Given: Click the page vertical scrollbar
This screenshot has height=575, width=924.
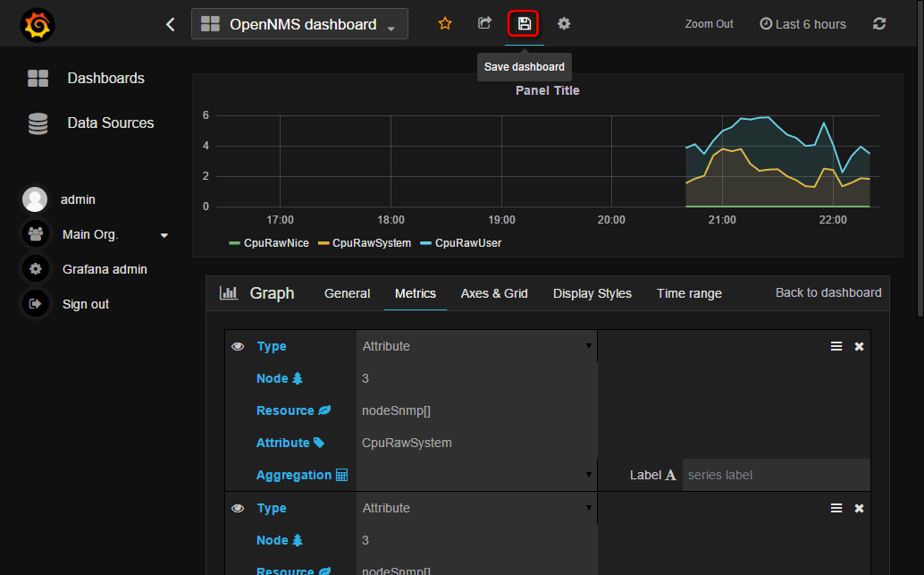Looking at the screenshot, I should coord(920,159).
